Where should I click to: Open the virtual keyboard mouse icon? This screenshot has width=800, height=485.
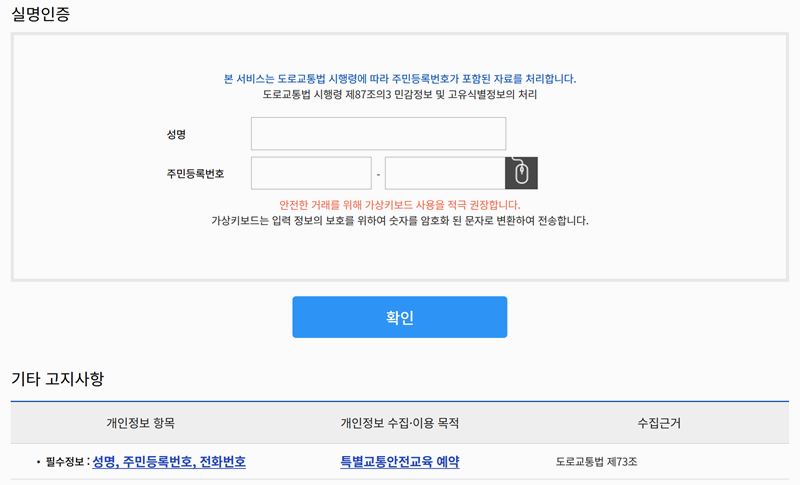tap(521, 173)
